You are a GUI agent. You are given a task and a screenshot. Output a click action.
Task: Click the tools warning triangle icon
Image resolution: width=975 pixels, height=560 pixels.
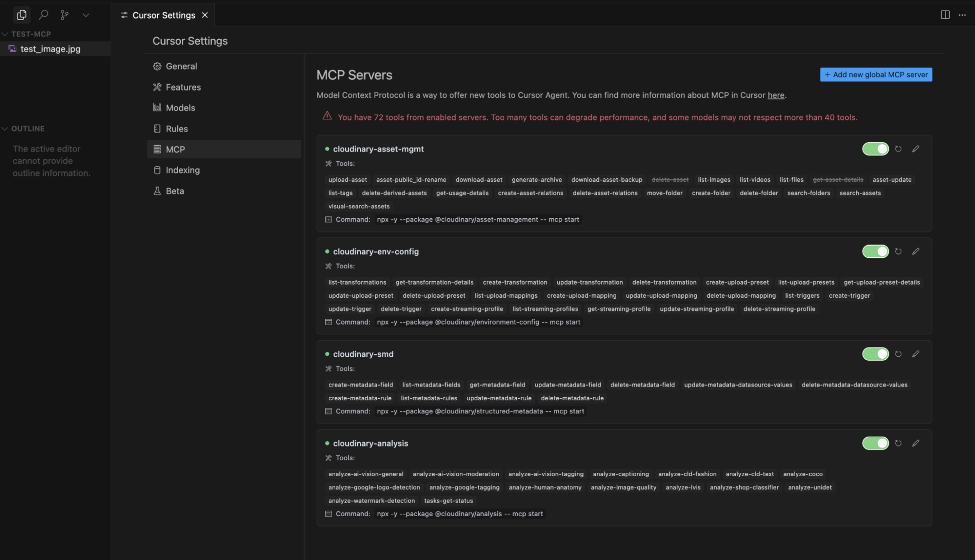pyautogui.click(x=327, y=116)
